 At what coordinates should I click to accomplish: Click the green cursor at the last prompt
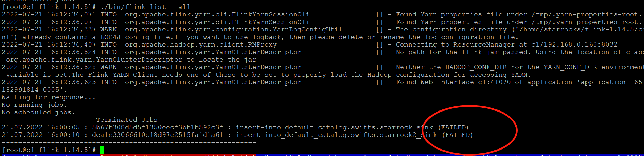(102, 149)
